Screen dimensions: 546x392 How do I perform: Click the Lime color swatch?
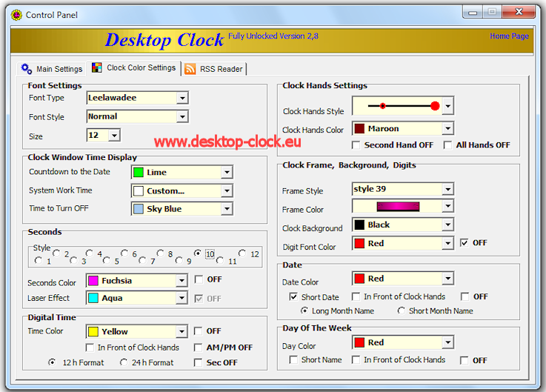click(139, 172)
